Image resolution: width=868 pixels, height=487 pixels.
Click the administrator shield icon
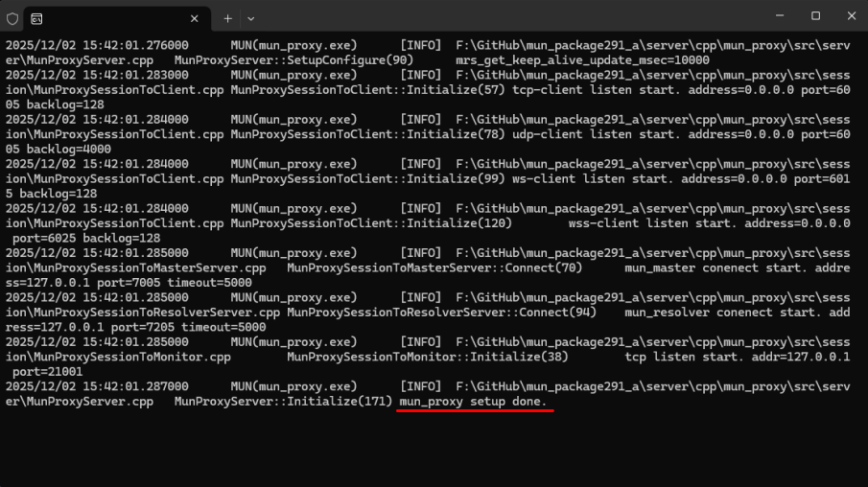pos(12,18)
